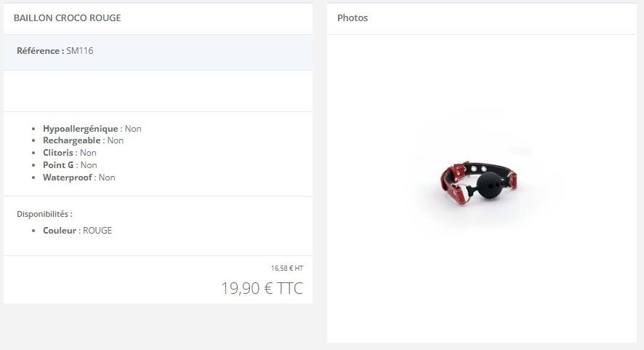Click the red strap in the product photo
The image size is (644, 350).
coord(452,181)
